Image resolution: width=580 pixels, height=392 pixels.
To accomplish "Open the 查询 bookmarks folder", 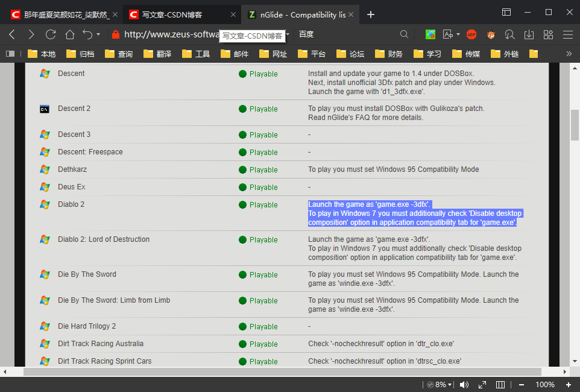I will click(x=119, y=54).
